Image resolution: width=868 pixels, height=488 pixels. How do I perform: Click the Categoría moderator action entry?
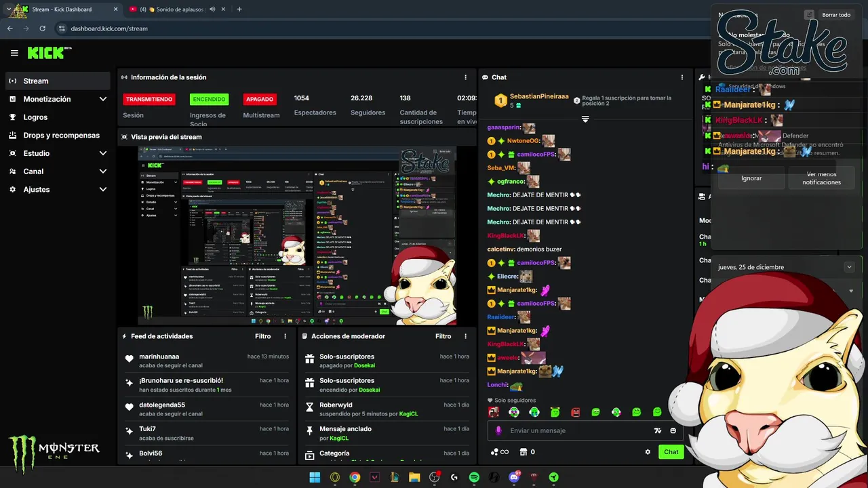(x=387, y=454)
